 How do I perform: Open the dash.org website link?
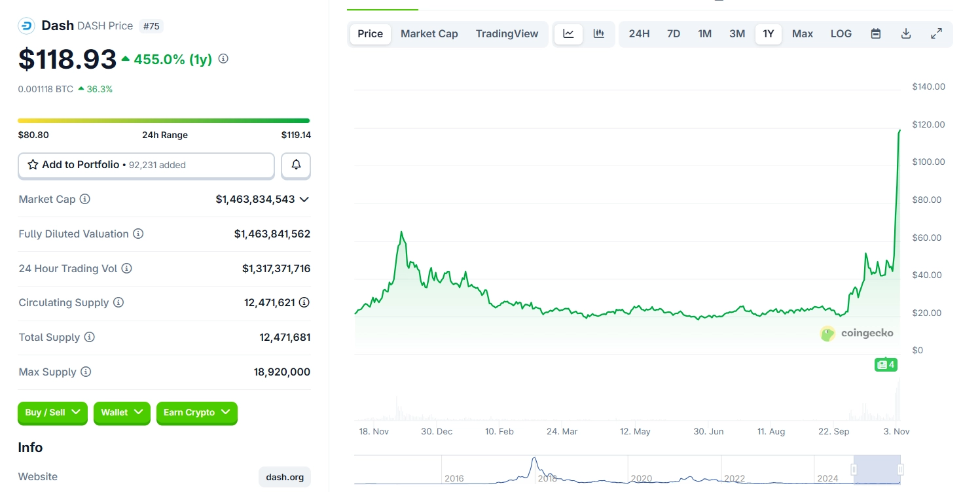point(285,477)
